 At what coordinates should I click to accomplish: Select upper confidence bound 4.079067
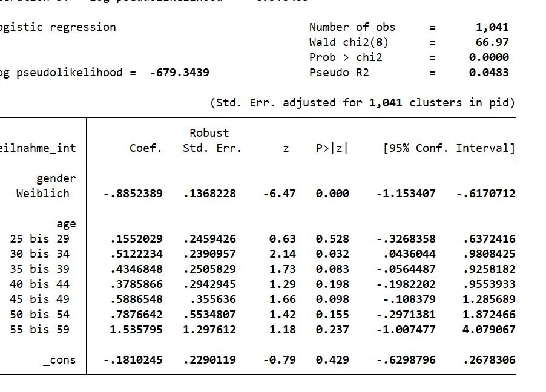[489, 329]
